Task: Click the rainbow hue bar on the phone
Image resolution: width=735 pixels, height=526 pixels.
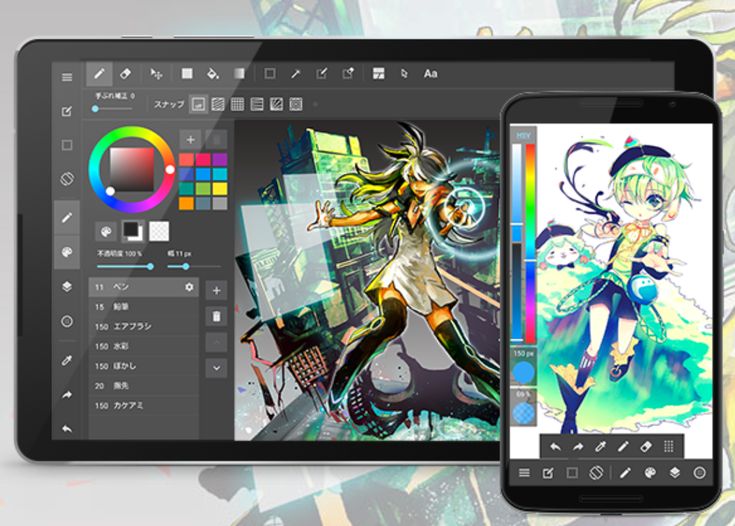Action: (x=530, y=243)
